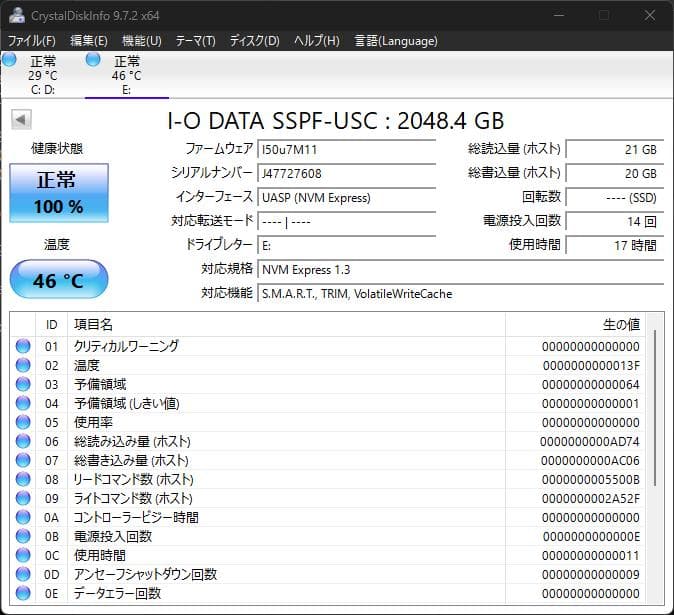The image size is (674, 615).
Task: Click the standard field NVM Express 1.3
Action: (461, 270)
